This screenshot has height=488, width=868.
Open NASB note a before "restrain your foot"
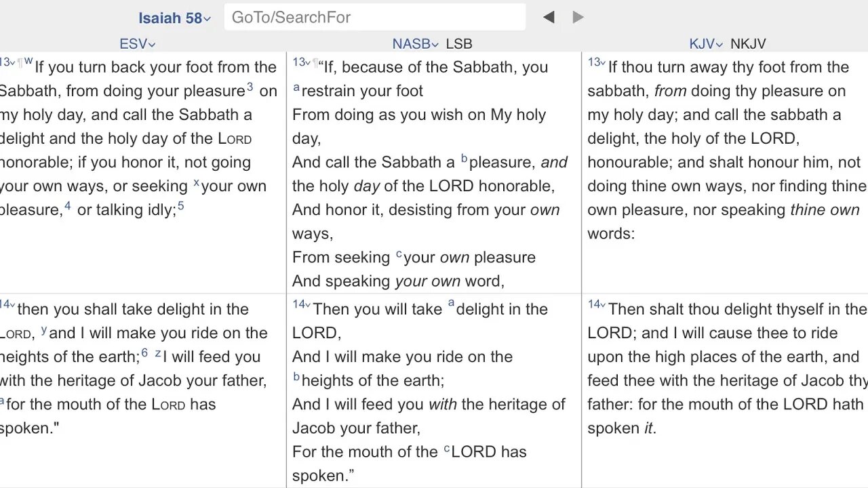[x=296, y=87]
